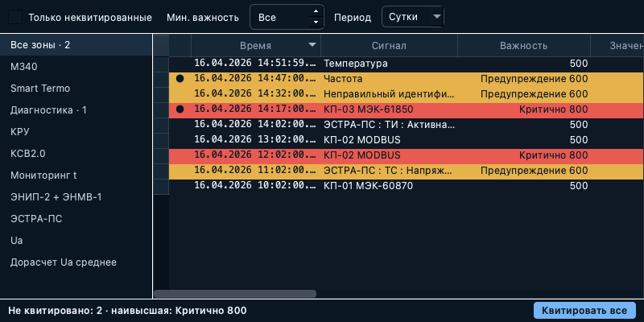This screenshot has width=644, height=322.
Task: Click the ЭСТРА-ПС : ТС : Напряж… cell
Action: point(389,171)
